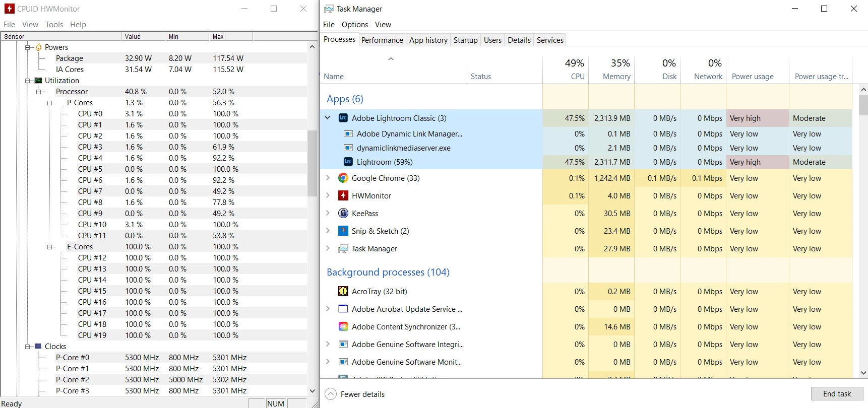Sort processes by Memory column header

pos(611,70)
